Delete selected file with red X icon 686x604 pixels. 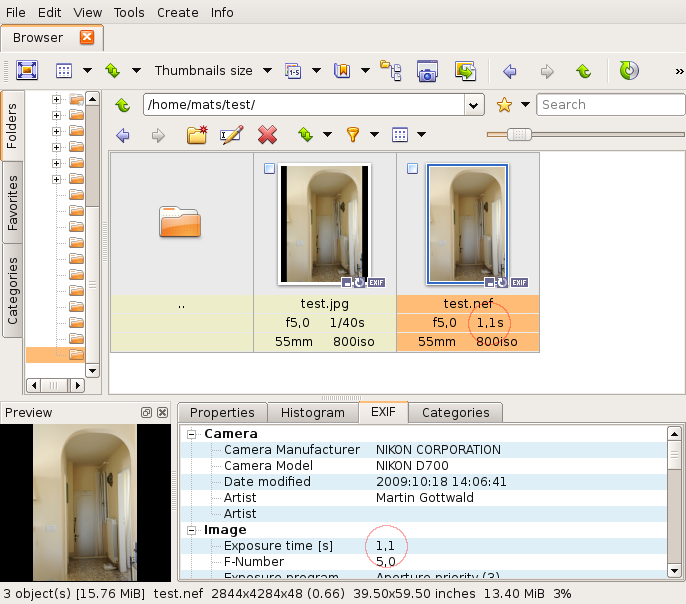pyautogui.click(x=267, y=135)
